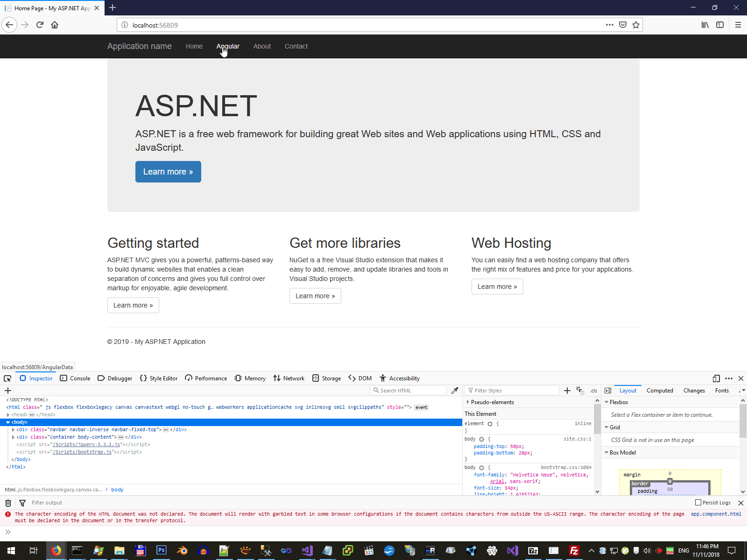
Task: Clear the console output with trash icon
Action: [8, 503]
